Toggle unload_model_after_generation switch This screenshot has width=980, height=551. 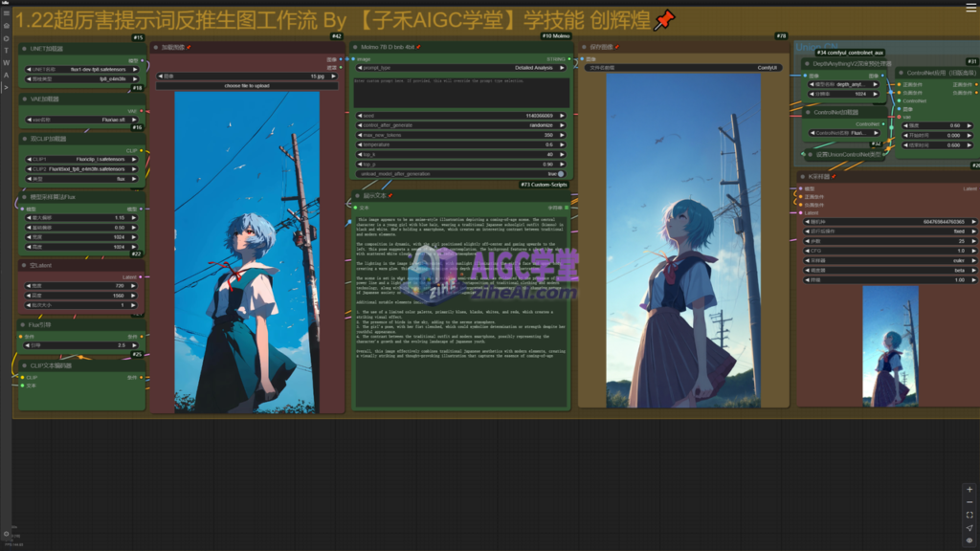click(561, 174)
